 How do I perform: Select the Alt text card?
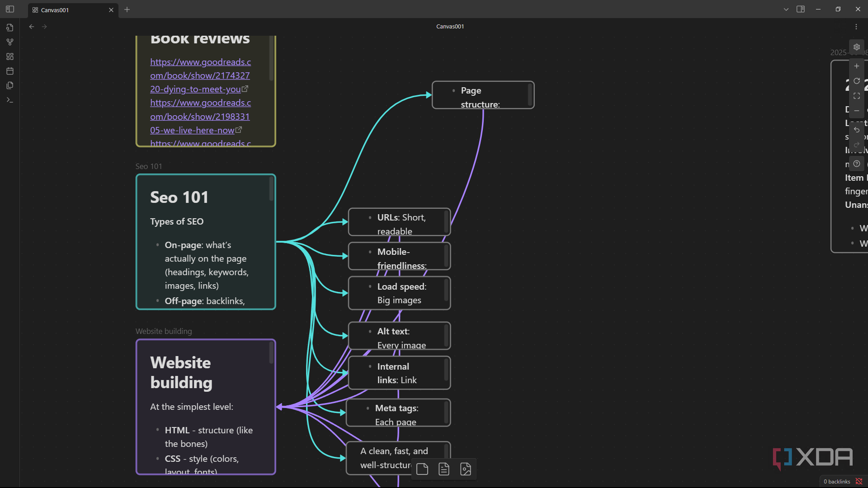[399, 336]
